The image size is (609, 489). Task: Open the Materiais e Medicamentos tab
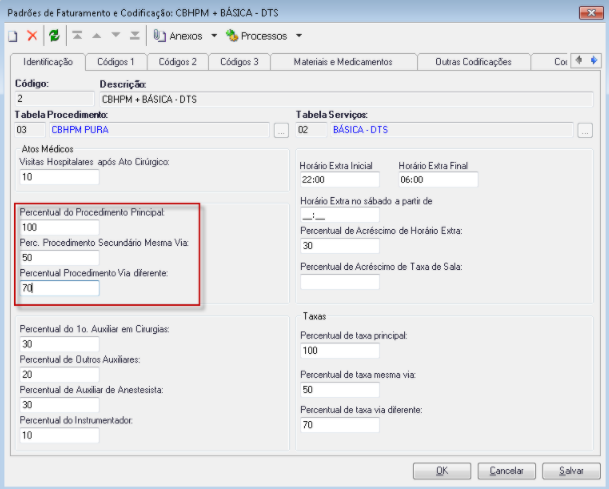click(x=343, y=62)
